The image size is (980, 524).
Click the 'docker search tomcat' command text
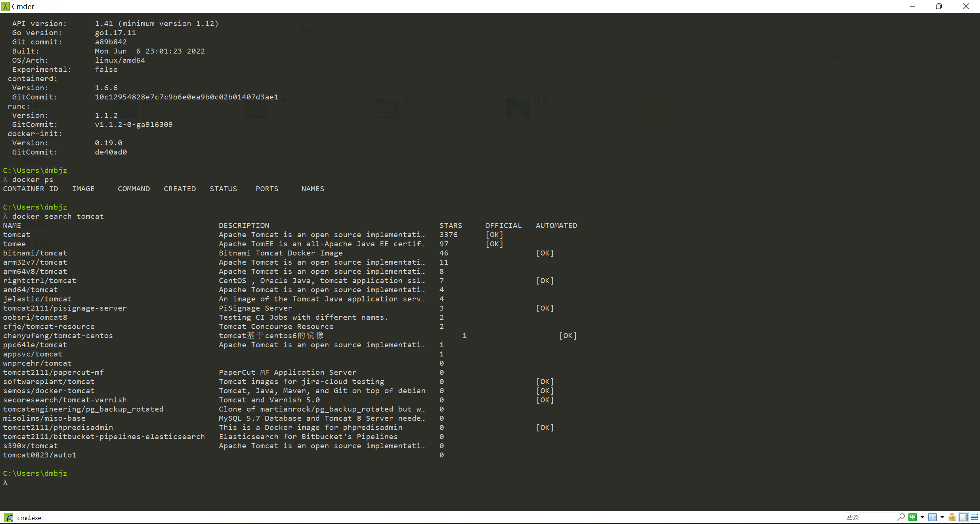click(58, 216)
